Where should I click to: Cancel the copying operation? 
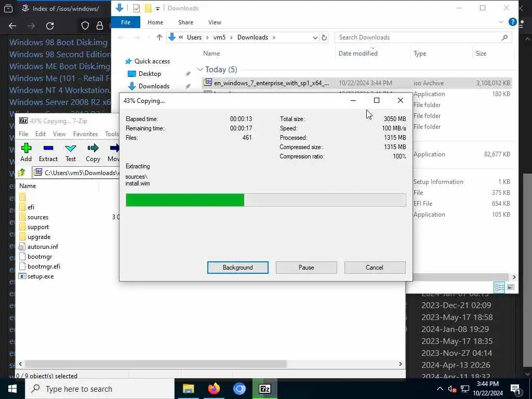coord(375,268)
